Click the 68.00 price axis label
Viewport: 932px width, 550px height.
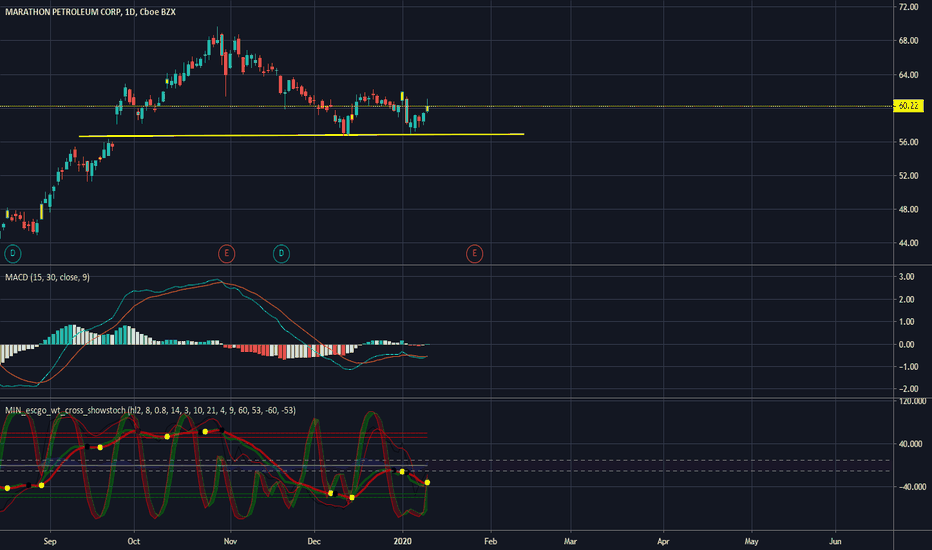coord(908,41)
